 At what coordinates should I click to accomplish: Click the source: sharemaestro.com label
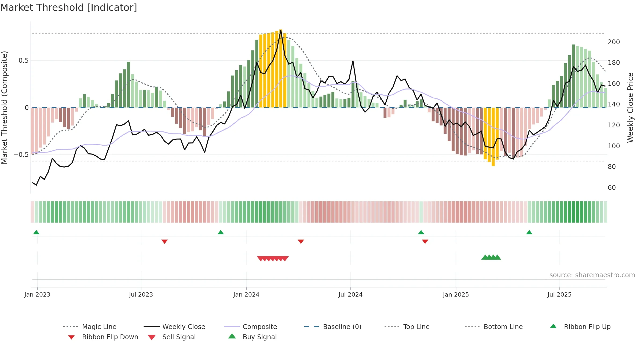pyautogui.click(x=592, y=275)
